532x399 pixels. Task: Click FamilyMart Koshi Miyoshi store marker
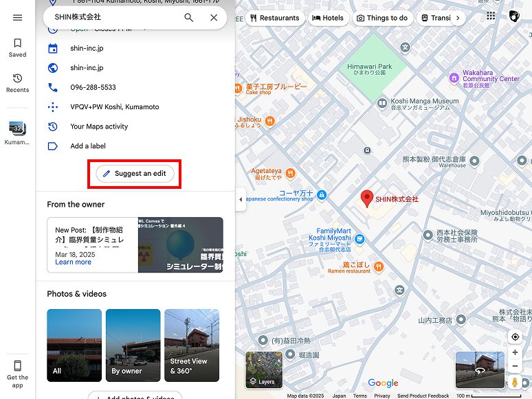359,240
